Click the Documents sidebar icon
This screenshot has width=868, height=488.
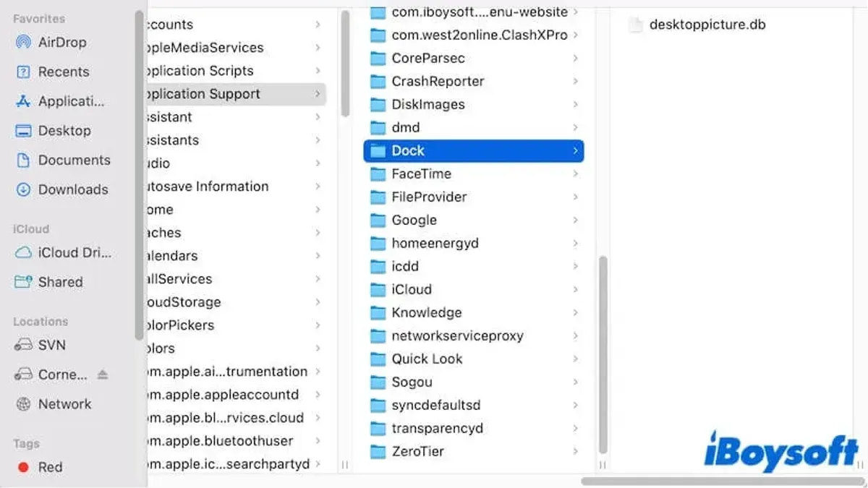24,160
